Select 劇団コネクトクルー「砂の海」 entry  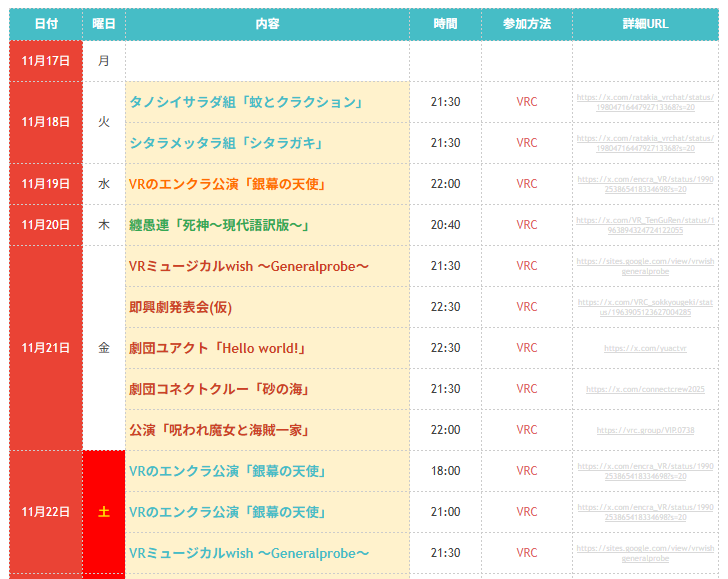click(x=218, y=389)
